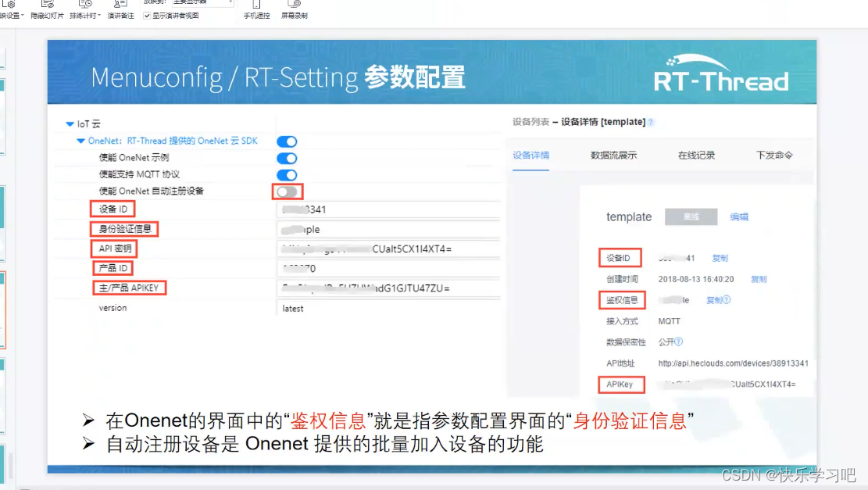Open the 放映到 display dropdown
868x490 pixels.
coord(202,3)
